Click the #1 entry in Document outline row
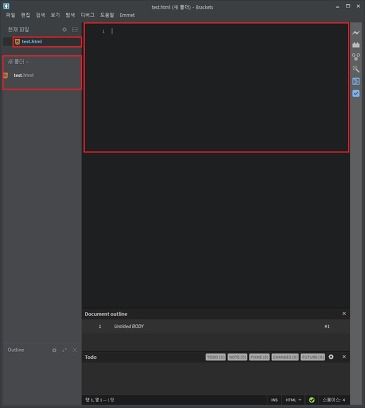Screen dimensions: 365x408 pyautogui.click(x=327, y=326)
